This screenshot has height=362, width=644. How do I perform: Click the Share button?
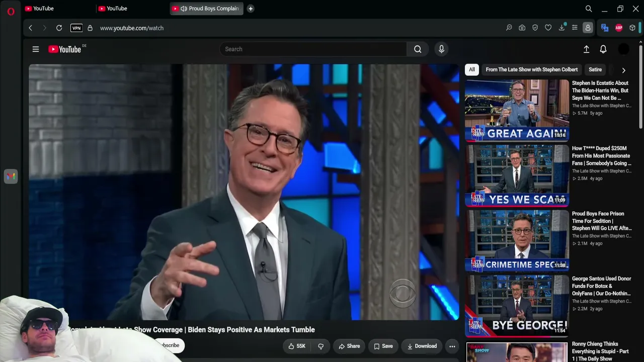pyautogui.click(x=349, y=346)
